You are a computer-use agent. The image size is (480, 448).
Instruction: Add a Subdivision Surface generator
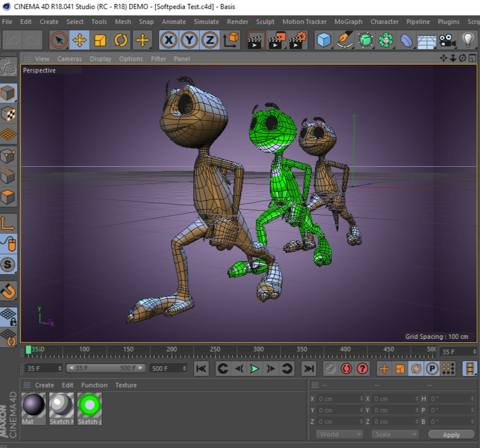(365, 40)
